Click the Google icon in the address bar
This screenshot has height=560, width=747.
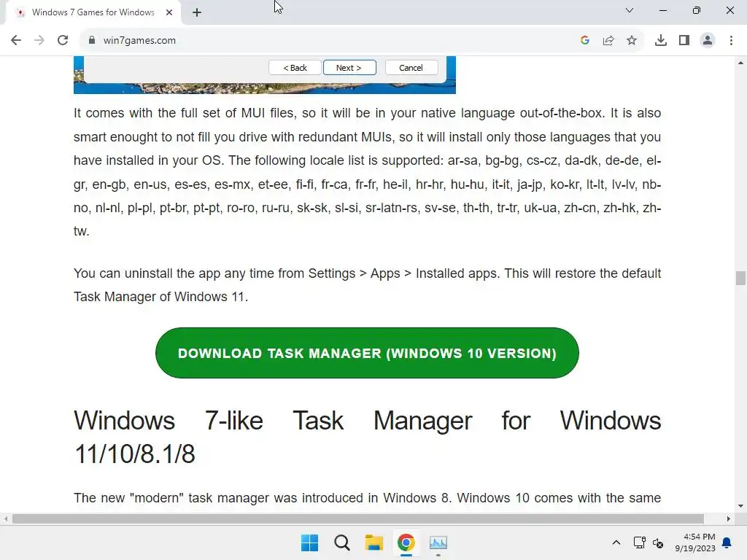(585, 41)
